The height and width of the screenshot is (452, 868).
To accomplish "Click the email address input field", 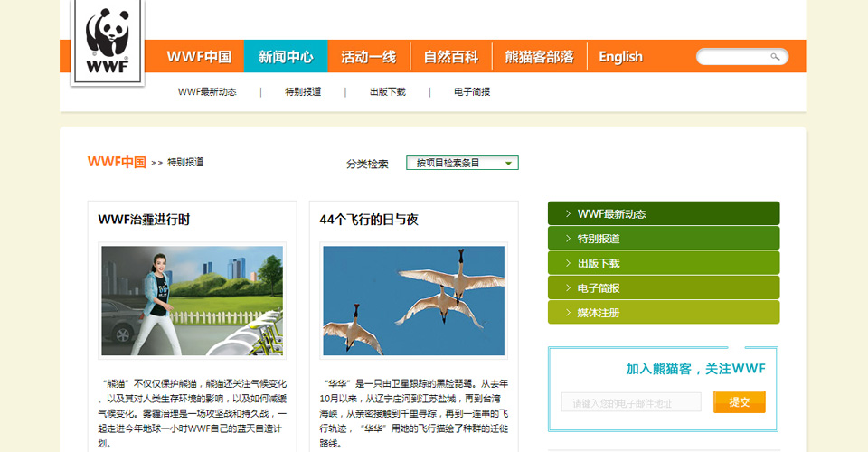I will 631,403.
